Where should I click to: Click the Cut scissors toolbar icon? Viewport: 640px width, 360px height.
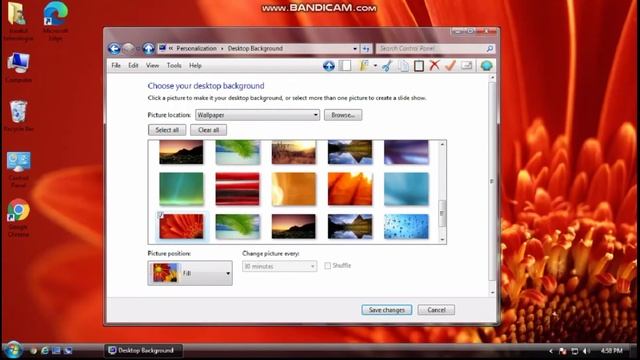387,65
